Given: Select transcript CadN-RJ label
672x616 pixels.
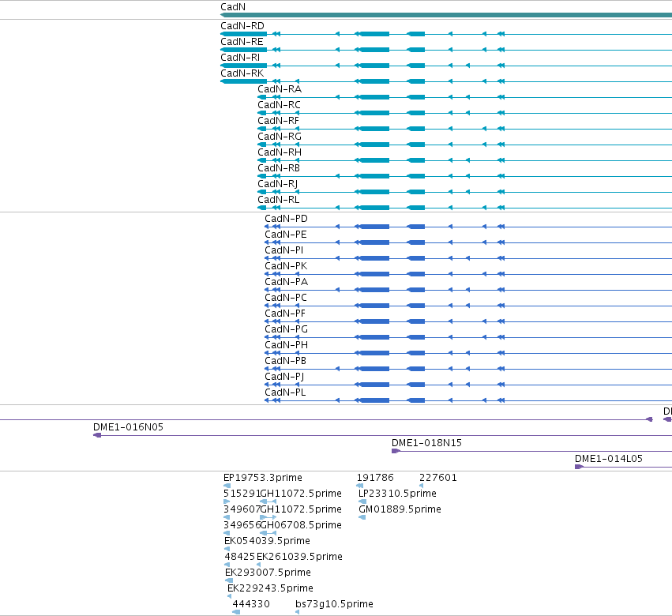Looking at the screenshot, I should click(x=278, y=184).
